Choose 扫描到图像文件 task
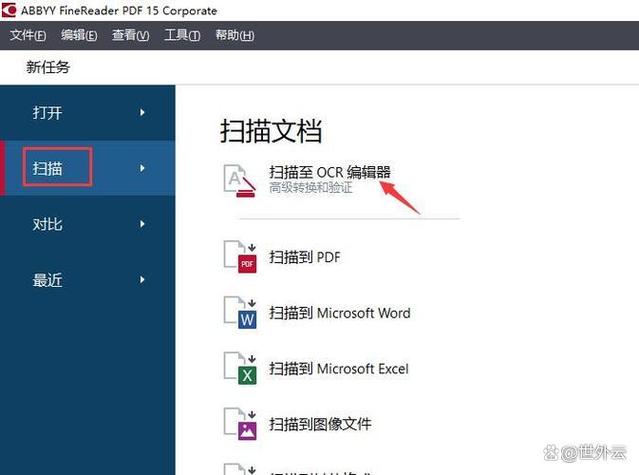 pyautogui.click(x=320, y=424)
